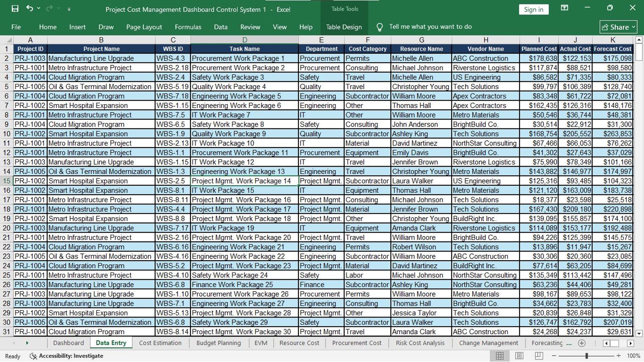This screenshot has height=362, width=644.
Task: Open the Procurement Cost sheet tab
Action: (357, 343)
